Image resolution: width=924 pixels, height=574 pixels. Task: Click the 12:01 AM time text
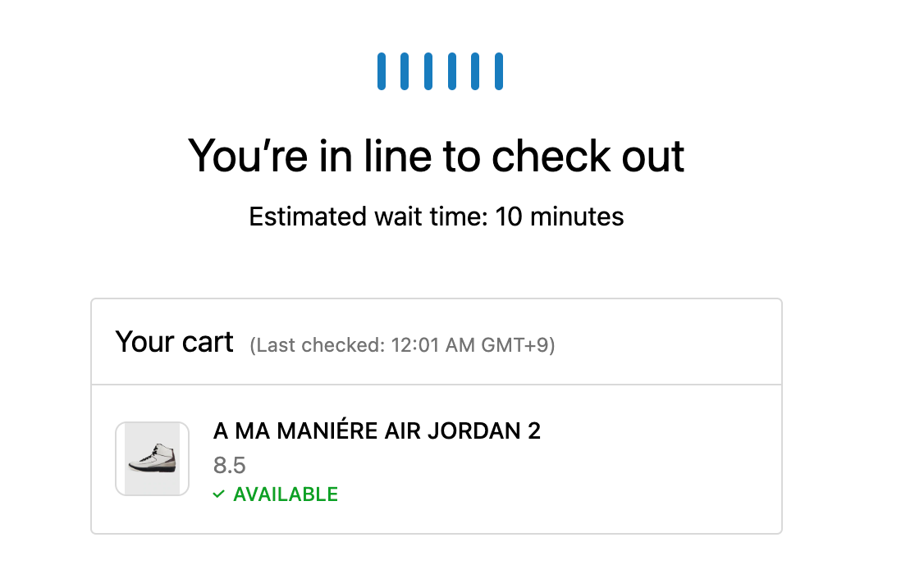(433, 345)
